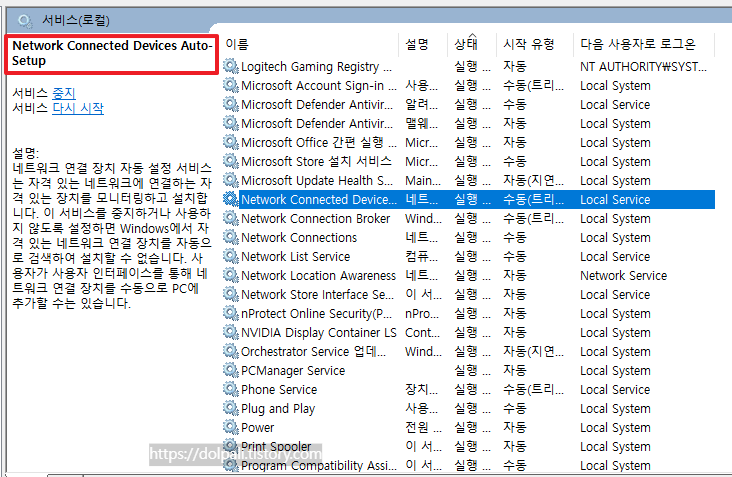Select the Plug and Play service name
The width and height of the screenshot is (732, 477).
[x=278, y=409]
